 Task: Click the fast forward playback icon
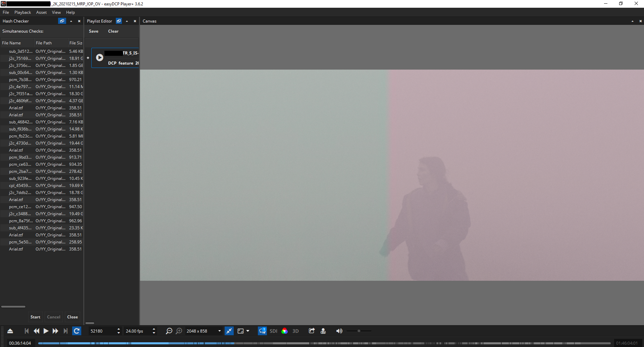[55, 331]
